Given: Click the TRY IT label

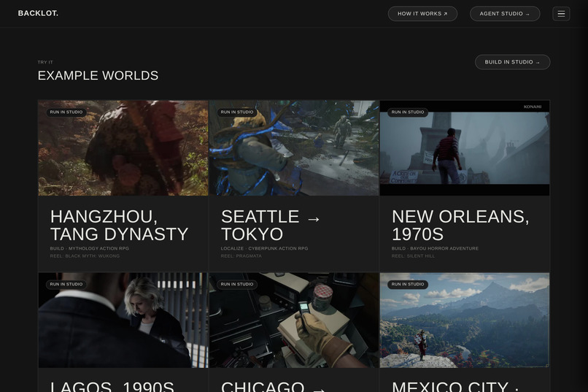Looking at the screenshot, I should pyautogui.click(x=45, y=62).
